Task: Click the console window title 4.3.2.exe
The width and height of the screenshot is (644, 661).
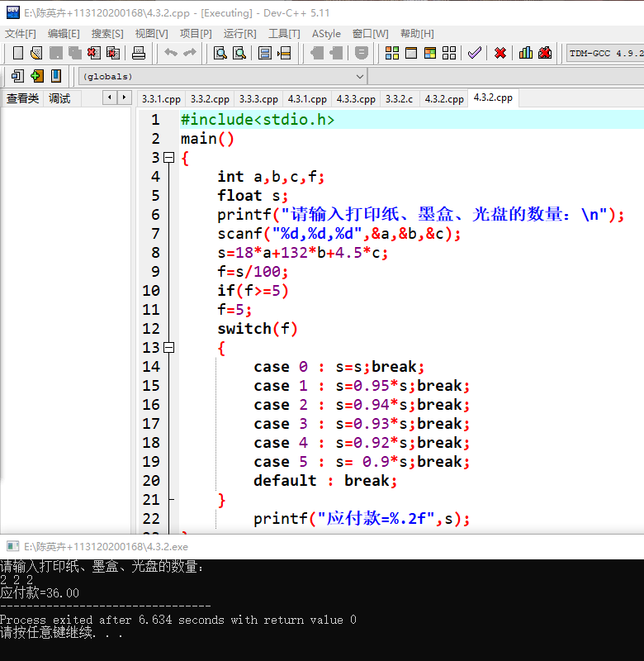Action: [x=106, y=547]
